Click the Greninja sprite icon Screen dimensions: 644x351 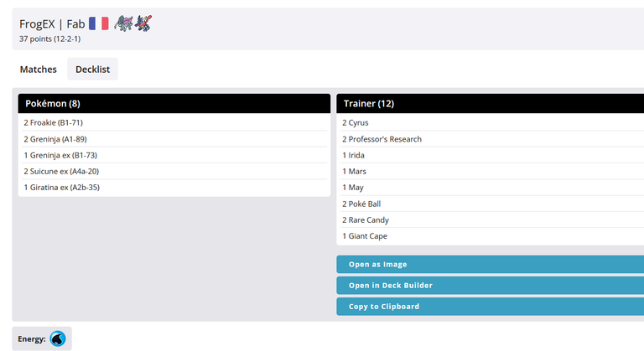point(143,23)
